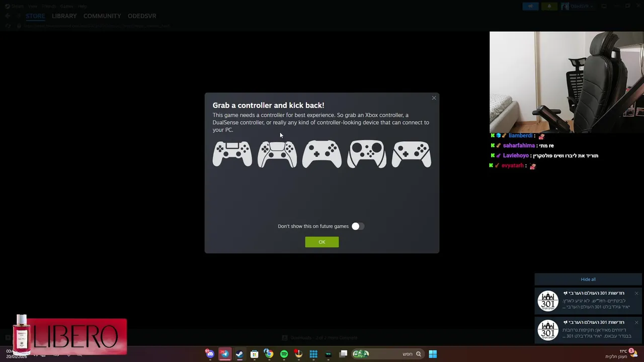
Task: Open the lower 301 news notification logo
Action: 548,330
